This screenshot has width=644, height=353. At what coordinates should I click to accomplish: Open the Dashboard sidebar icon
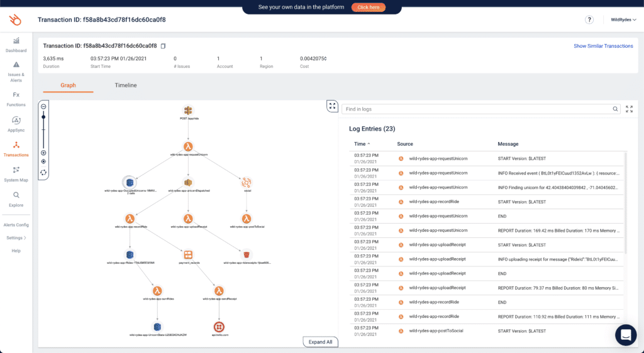tap(16, 41)
